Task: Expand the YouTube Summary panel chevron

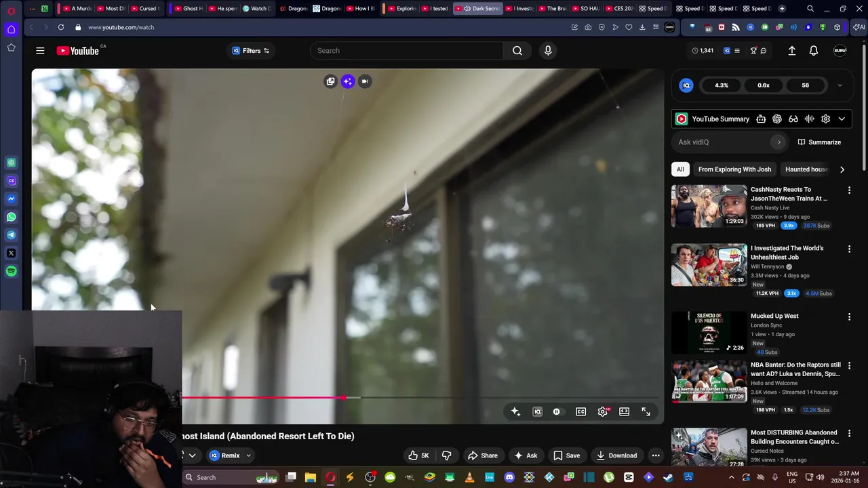Action: pos(842,119)
